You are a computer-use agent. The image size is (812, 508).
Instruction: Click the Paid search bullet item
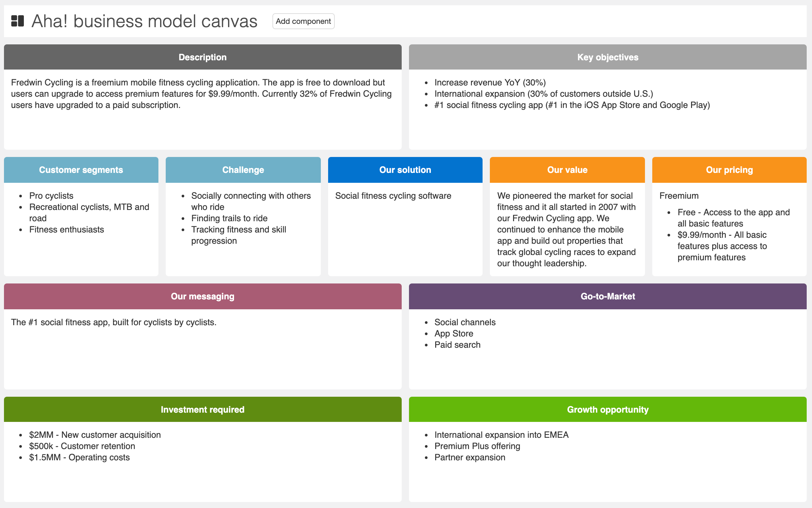click(x=457, y=344)
